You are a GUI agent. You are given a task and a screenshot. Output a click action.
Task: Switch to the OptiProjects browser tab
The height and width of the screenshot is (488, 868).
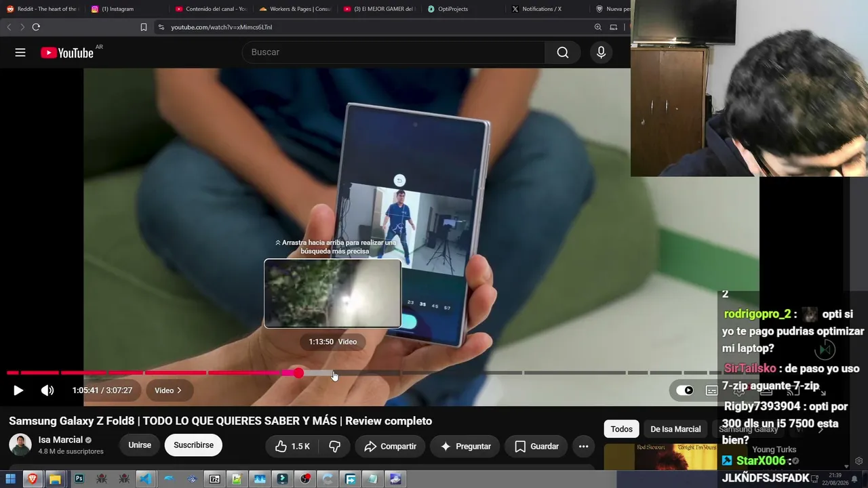(x=462, y=9)
